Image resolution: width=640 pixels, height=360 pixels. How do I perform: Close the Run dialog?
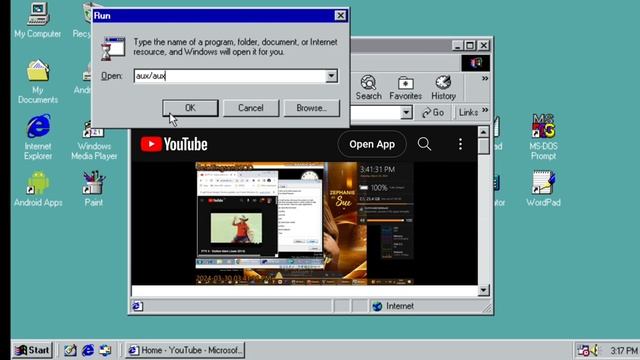pos(340,16)
